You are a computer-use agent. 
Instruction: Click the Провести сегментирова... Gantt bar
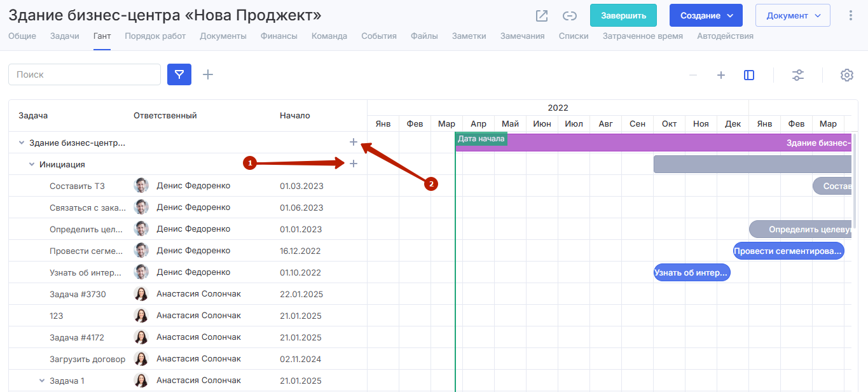tap(789, 251)
